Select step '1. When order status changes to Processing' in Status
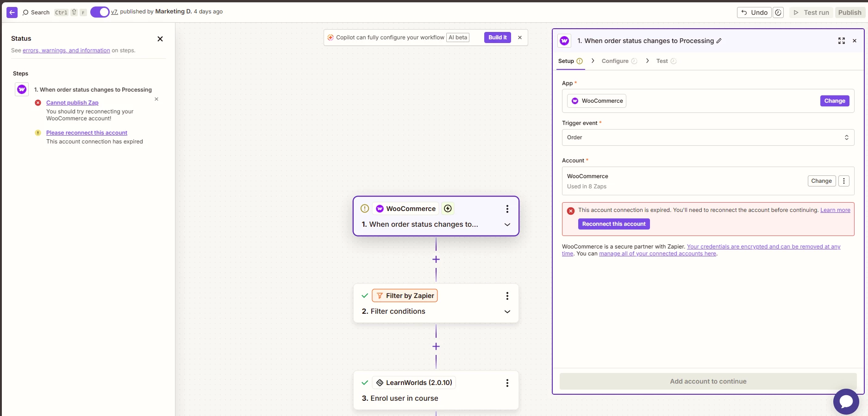The width and height of the screenshot is (868, 416). (93, 90)
